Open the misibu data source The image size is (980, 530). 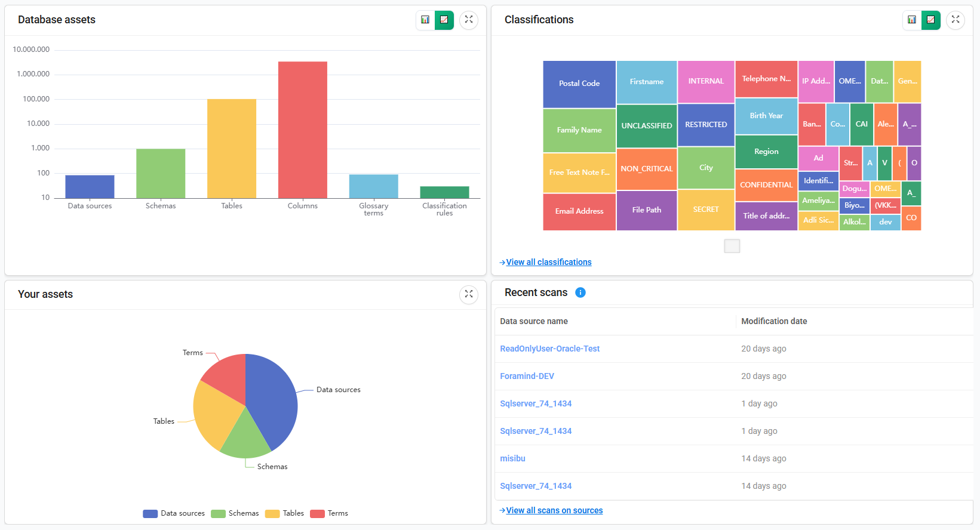coord(512,458)
